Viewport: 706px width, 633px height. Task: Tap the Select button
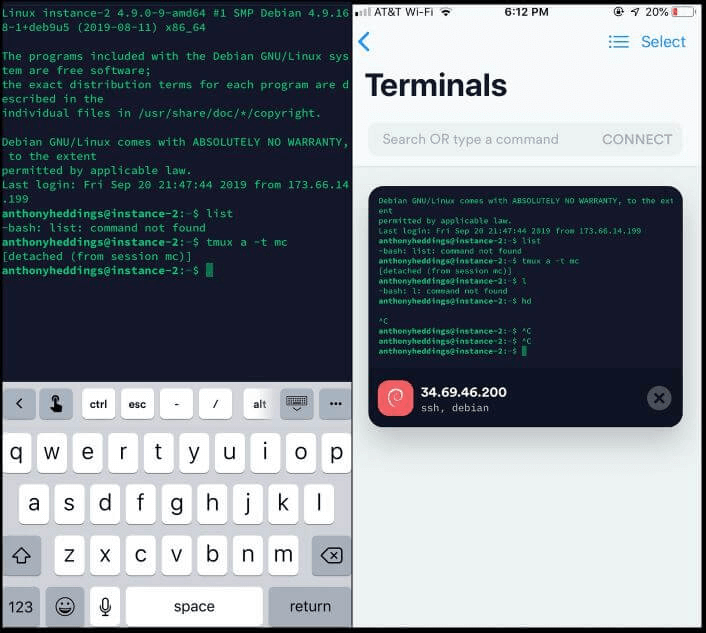click(663, 42)
